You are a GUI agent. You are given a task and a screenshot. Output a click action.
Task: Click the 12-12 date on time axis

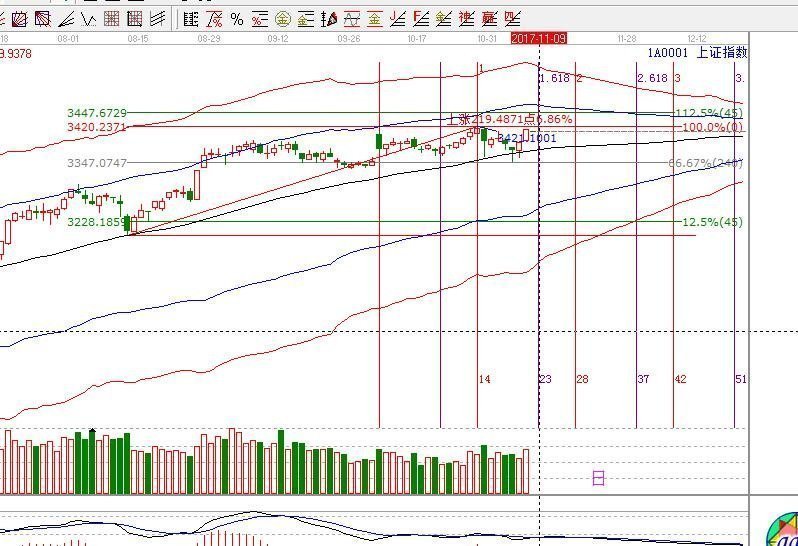click(697, 39)
